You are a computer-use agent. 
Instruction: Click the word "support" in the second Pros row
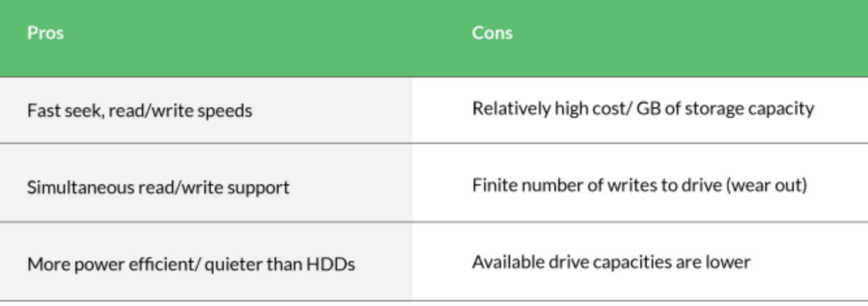pos(262,188)
